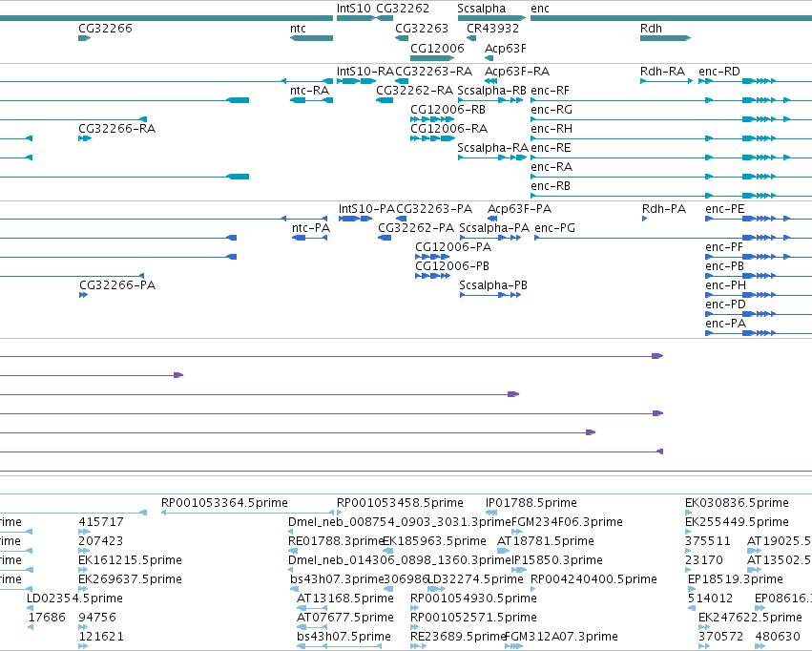Select the IP01788.5prime EST
812x651 pixels.
coord(491,513)
